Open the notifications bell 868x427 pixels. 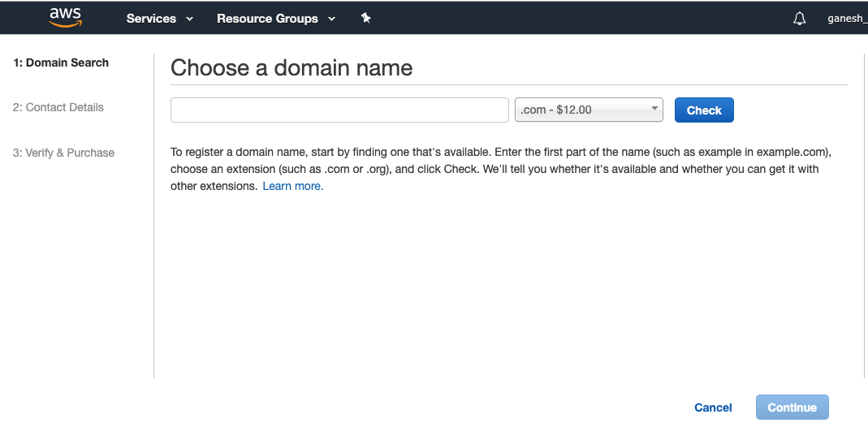tap(800, 19)
